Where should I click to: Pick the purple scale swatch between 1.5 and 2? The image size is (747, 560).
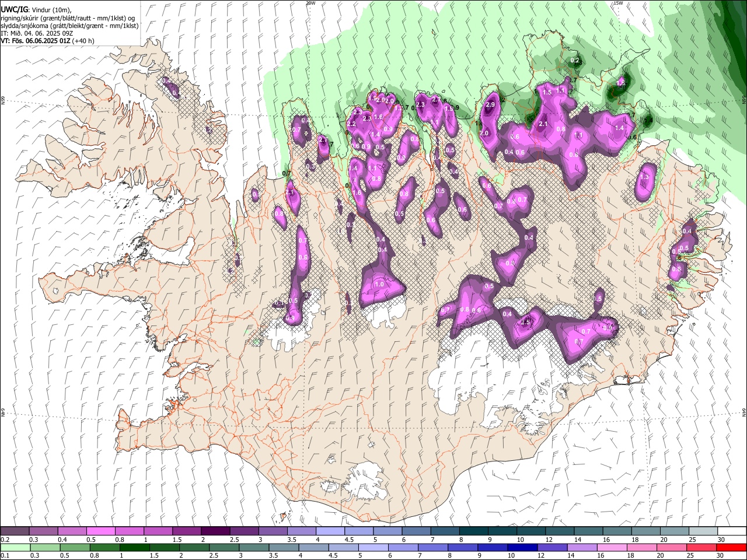click(x=186, y=531)
